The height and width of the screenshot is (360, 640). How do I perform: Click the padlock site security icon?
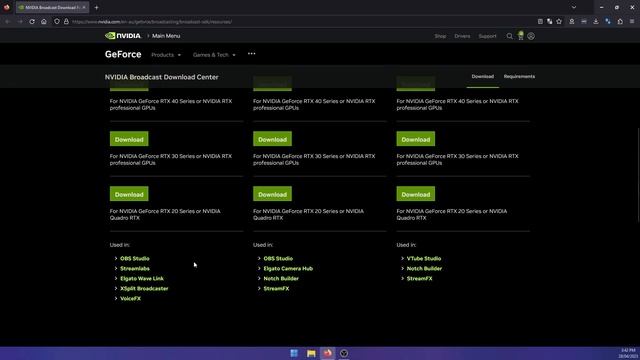66,22
